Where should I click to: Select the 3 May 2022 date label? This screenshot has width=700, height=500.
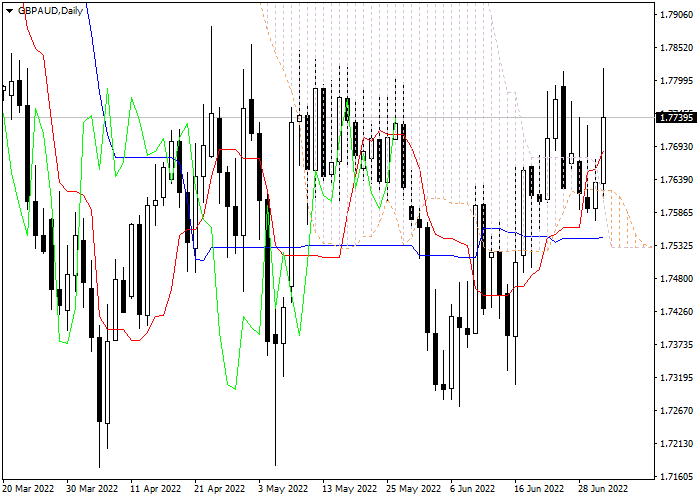click(x=283, y=489)
